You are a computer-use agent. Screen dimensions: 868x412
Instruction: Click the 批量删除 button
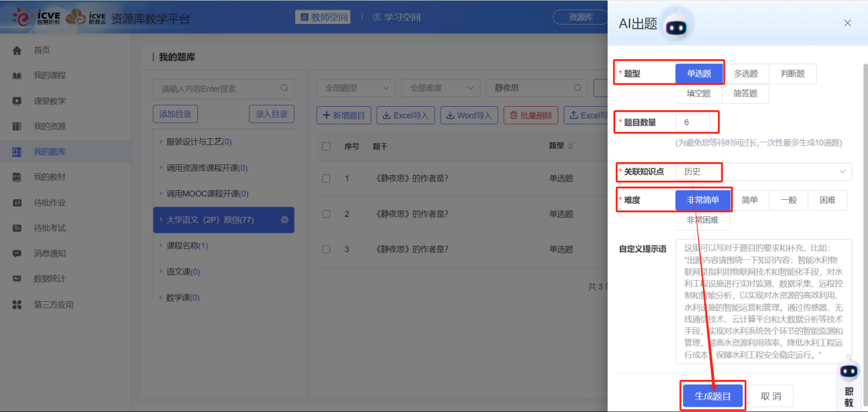532,115
